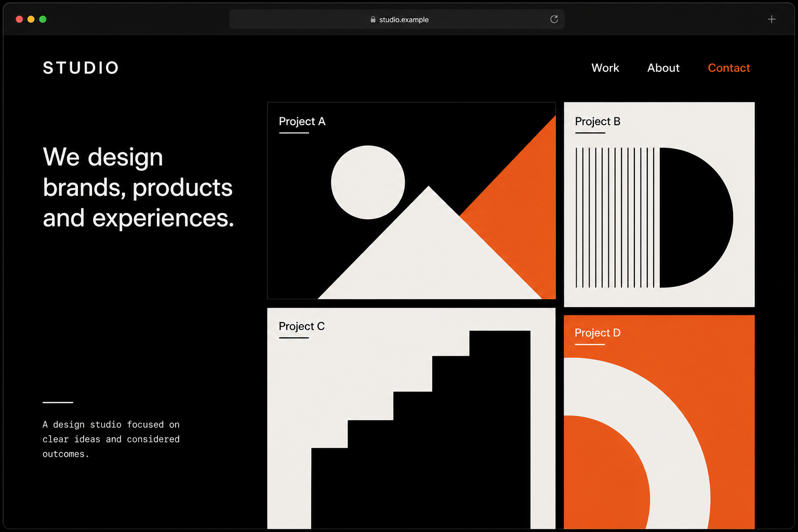
Task: Reload the page with the refresh icon
Action: pyautogui.click(x=554, y=19)
